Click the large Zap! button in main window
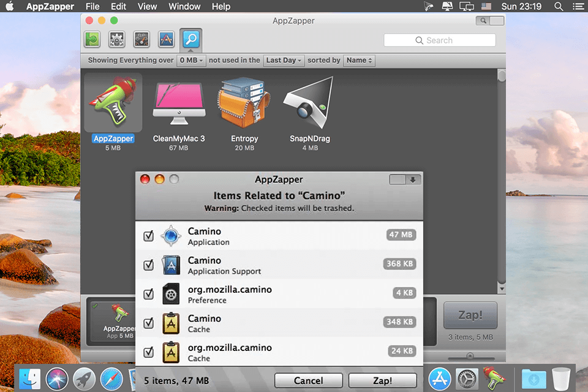The image size is (588, 392). [470, 315]
